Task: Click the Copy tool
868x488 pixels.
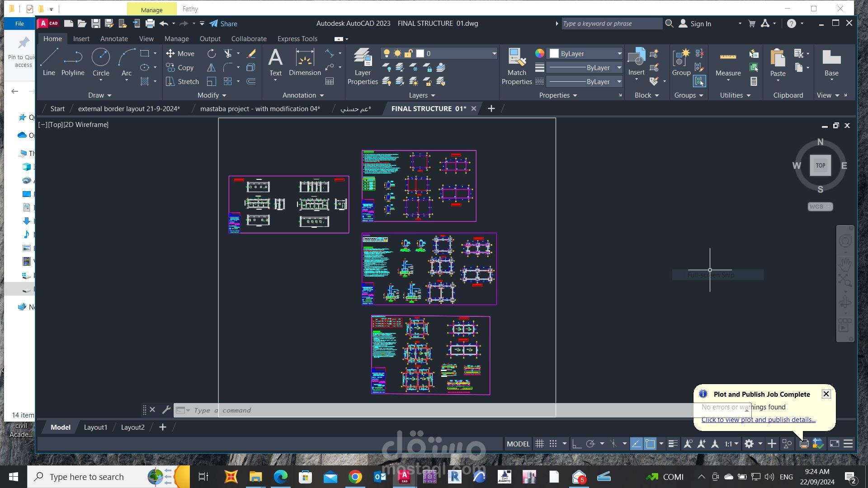Action: [x=180, y=67]
